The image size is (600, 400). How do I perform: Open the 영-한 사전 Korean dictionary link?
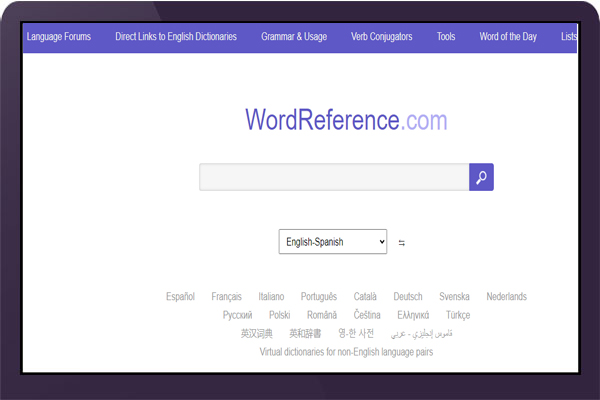click(x=356, y=333)
